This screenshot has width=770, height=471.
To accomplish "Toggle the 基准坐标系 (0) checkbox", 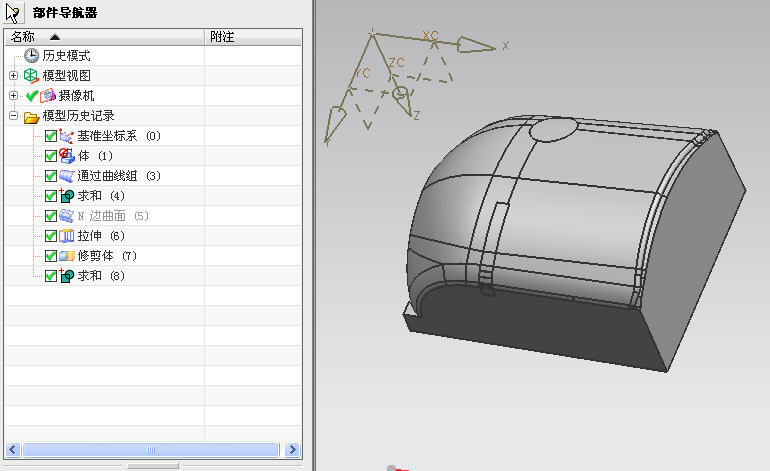I will [51, 136].
